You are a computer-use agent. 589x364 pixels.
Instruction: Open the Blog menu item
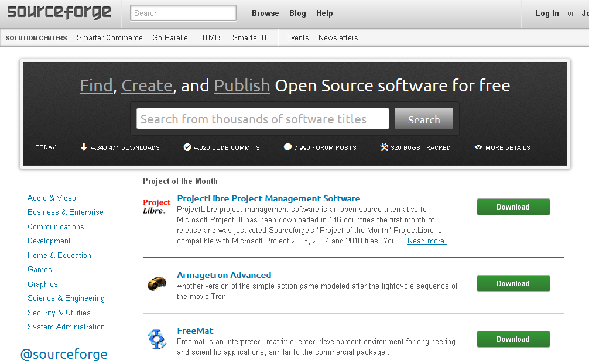click(x=297, y=13)
